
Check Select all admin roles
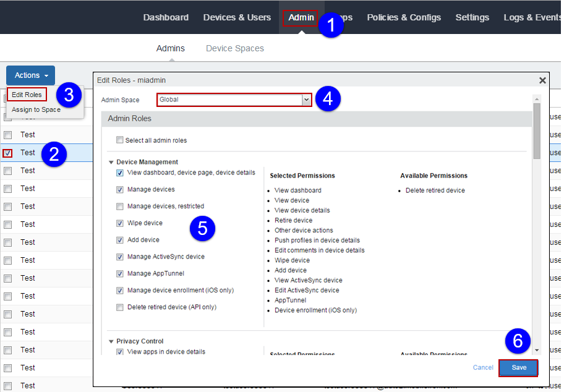tap(120, 140)
